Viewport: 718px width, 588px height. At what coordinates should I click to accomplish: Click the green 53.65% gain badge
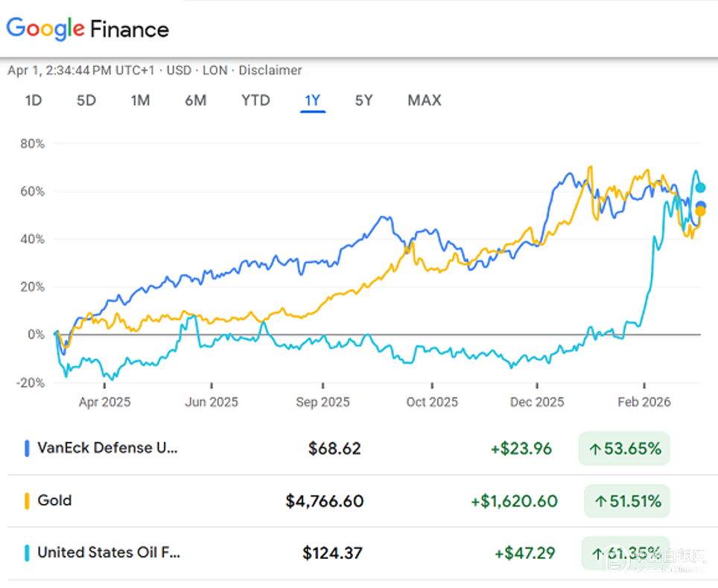pyautogui.click(x=624, y=449)
